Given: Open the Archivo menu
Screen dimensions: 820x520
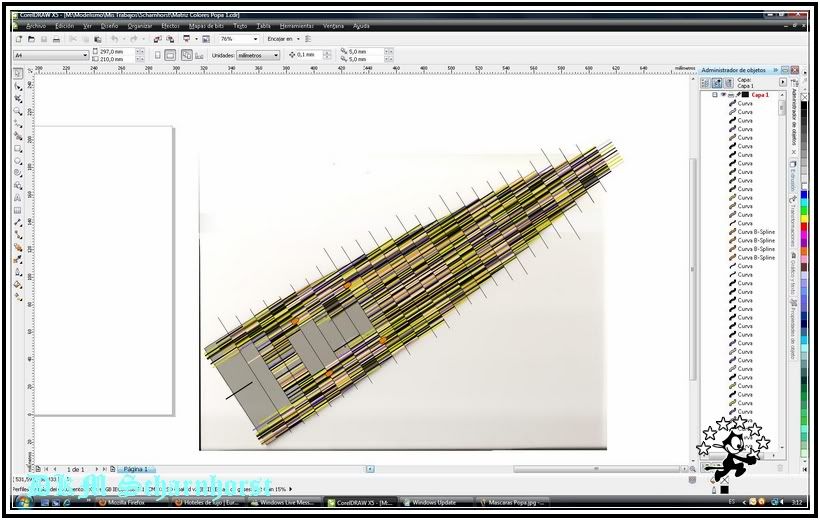Looking at the screenshot, I should tap(36, 25).
